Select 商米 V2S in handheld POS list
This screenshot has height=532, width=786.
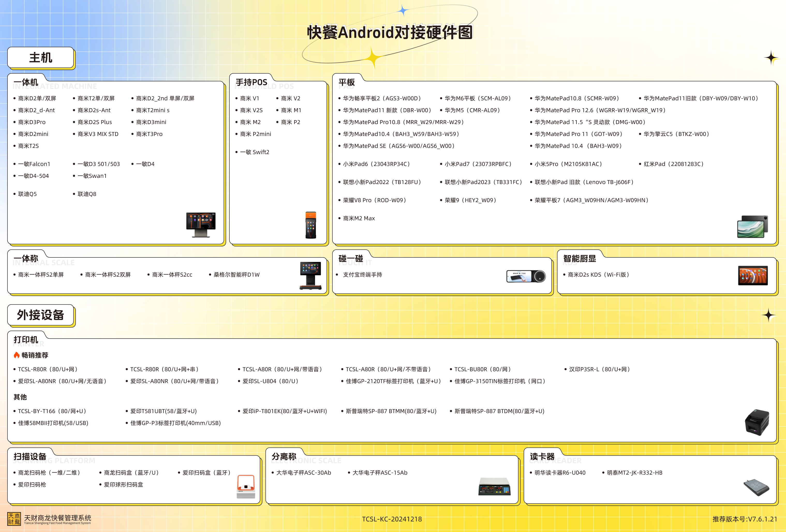tap(251, 110)
